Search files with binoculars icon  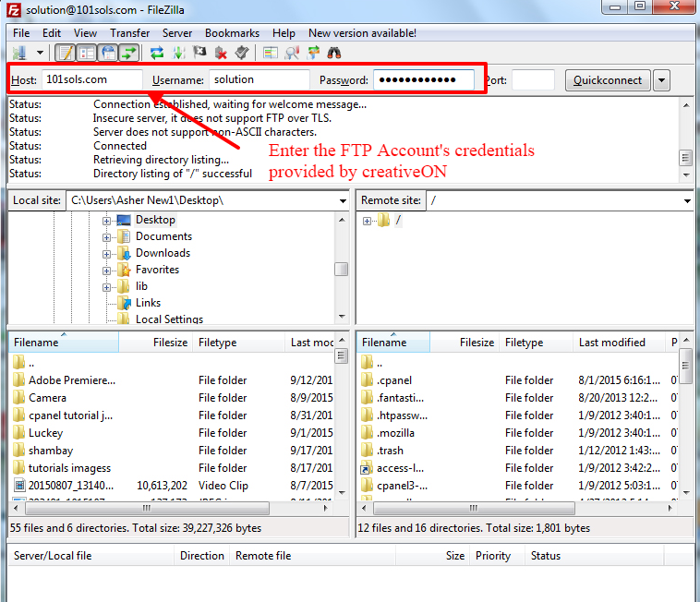[x=334, y=54]
